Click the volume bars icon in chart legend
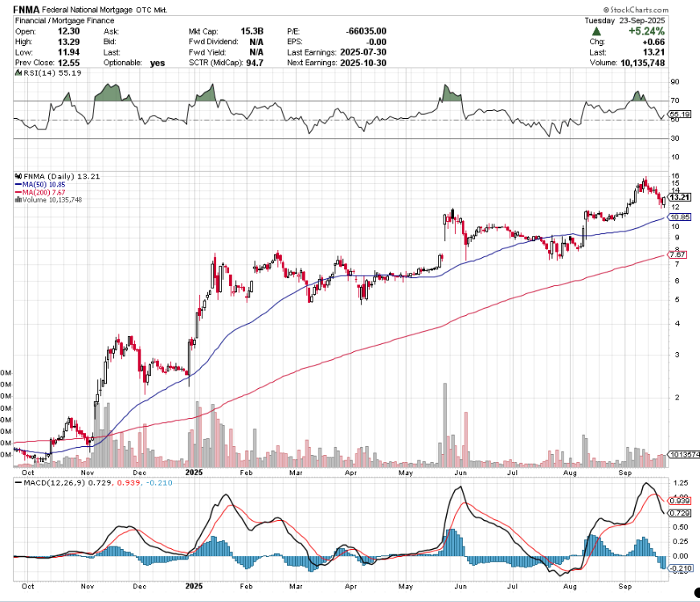Viewport: 700px width, 602px height. pyautogui.click(x=18, y=199)
